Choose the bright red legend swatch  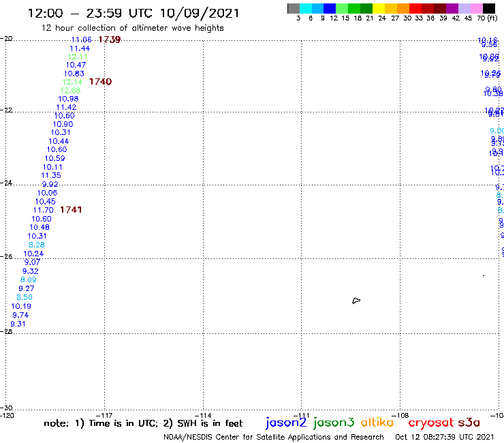point(415,8)
